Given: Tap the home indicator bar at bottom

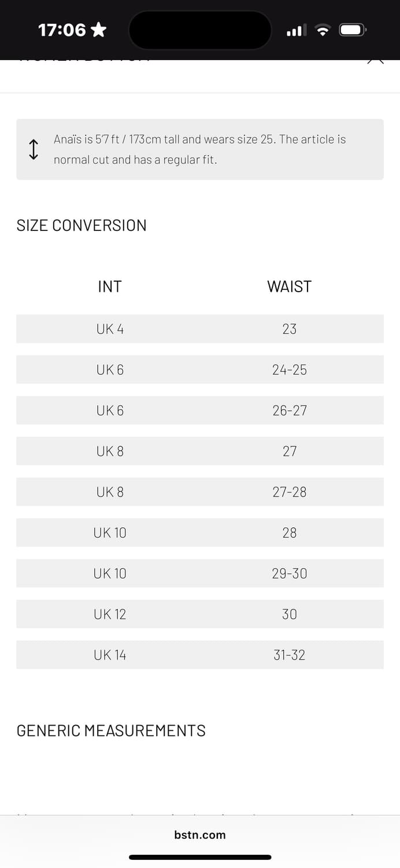Looking at the screenshot, I should (x=200, y=857).
